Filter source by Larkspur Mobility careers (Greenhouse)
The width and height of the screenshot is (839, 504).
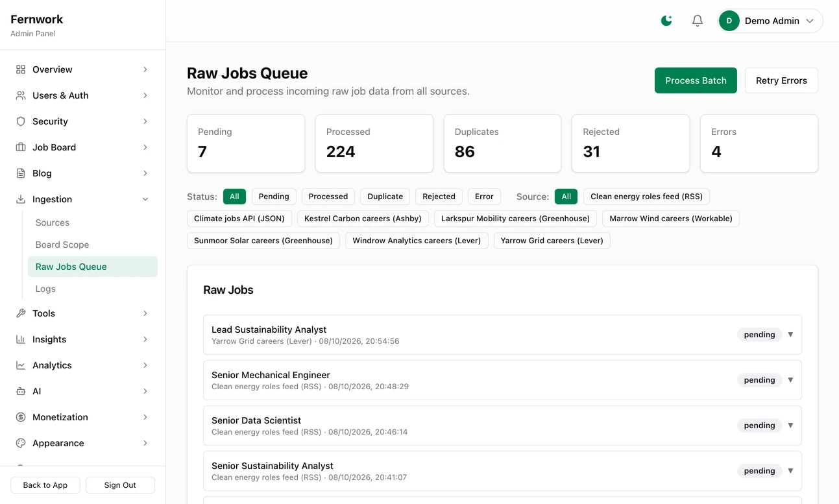coord(515,219)
